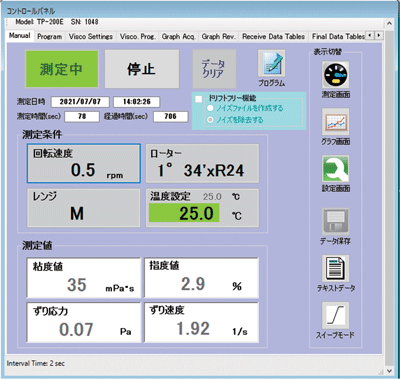
Task: Open テキストデータ document icon
Action: coord(336,269)
